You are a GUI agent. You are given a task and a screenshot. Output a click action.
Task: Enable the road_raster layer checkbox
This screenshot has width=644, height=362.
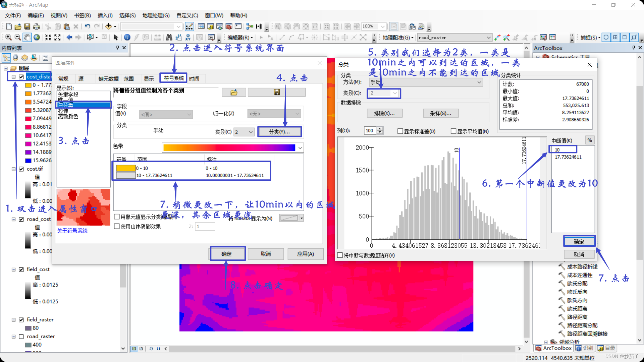click(x=21, y=337)
